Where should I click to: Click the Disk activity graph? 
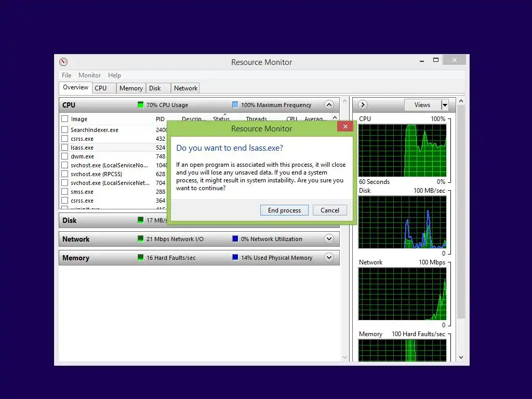tap(403, 222)
